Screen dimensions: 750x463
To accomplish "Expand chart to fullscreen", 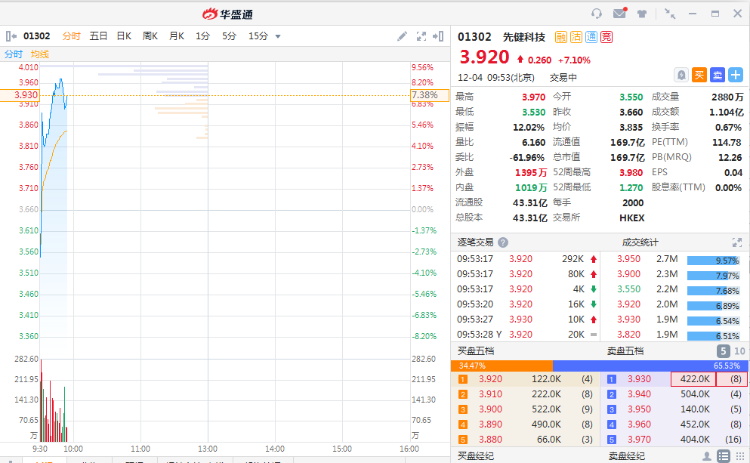I will (421, 36).
